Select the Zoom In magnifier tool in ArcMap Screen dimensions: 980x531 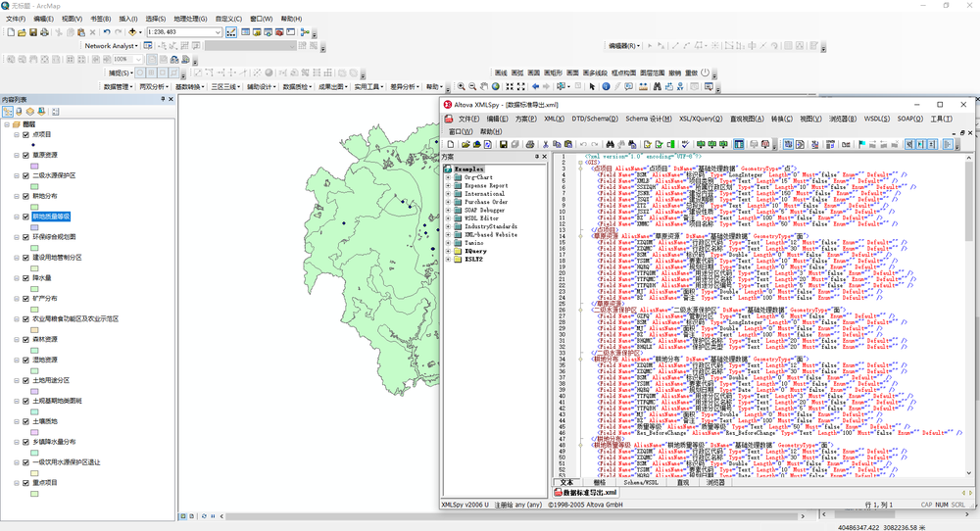[x=461, y=86]
